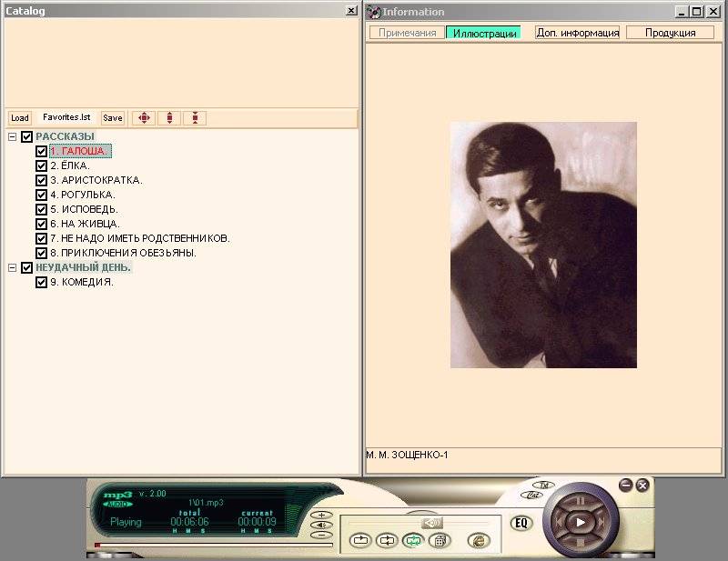Collapse the НЕУДАЧНЫЙ ДЕНЬ tree group

13,267
